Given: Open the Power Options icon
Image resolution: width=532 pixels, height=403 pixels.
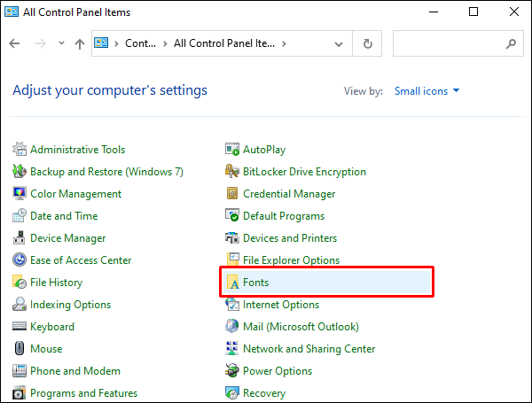Looking at the screenshot, I should (x=232, y=371).
